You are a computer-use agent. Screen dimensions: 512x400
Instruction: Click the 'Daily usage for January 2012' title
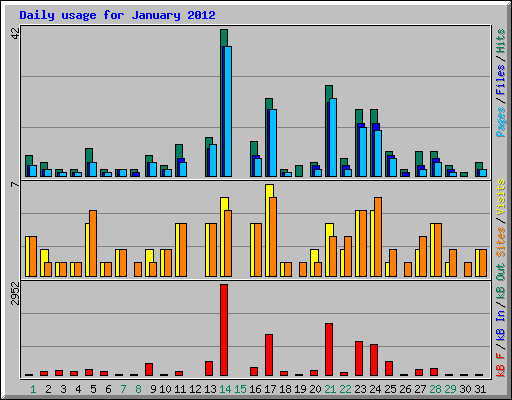(x=117, y=15)
